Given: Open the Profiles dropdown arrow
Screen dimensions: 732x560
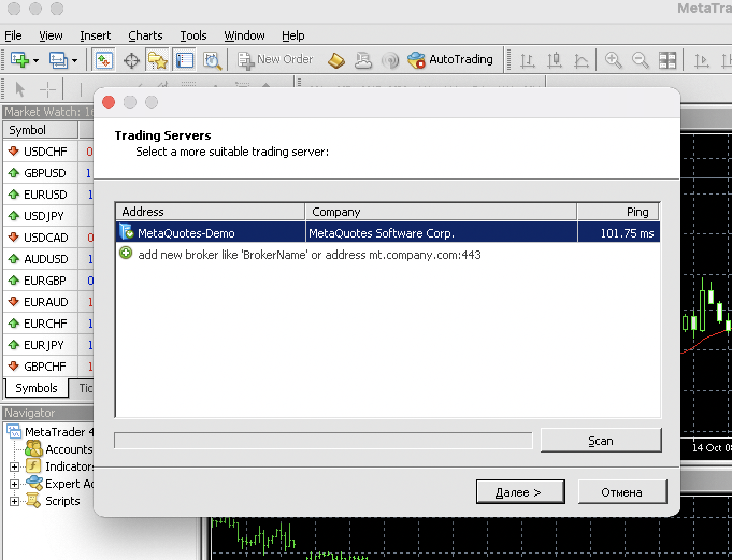Looking at the screenshot, I should tap(75, 60).
